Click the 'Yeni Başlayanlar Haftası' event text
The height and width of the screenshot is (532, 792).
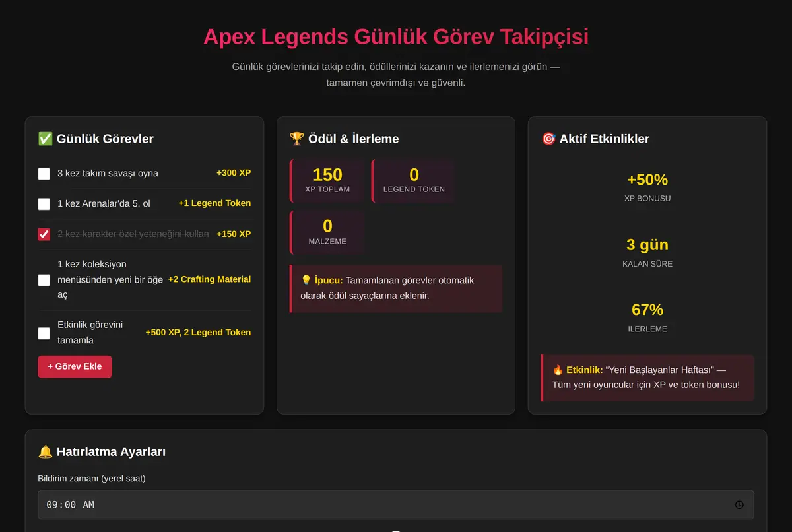pos(661,370)
